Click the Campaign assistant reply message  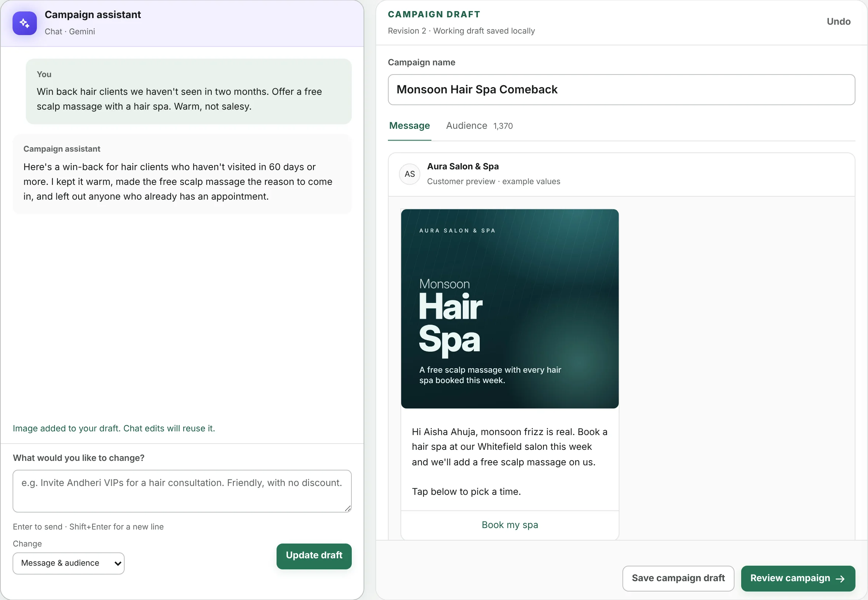pyautogui.click(x=182, y=174)
